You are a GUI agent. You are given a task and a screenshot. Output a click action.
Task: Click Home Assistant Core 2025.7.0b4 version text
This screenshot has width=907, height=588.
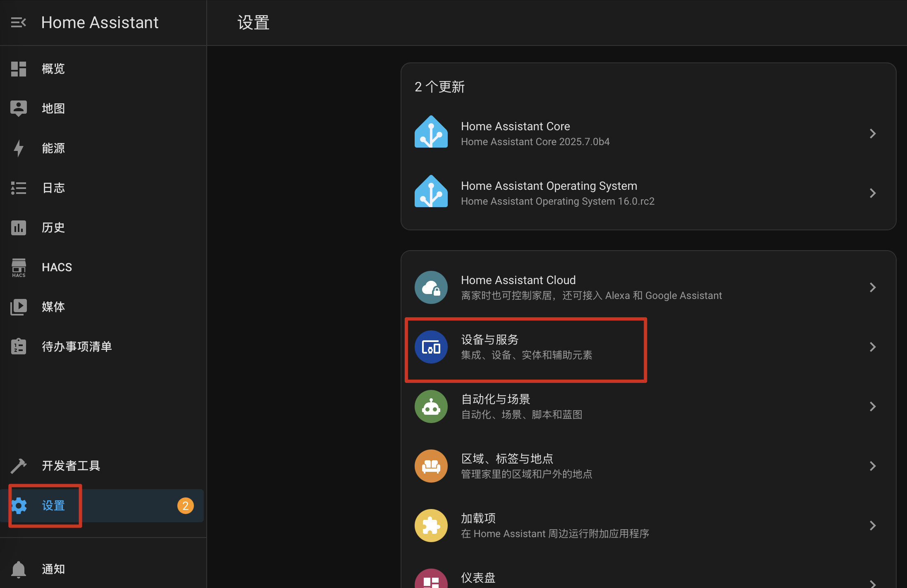click(535, 142)
